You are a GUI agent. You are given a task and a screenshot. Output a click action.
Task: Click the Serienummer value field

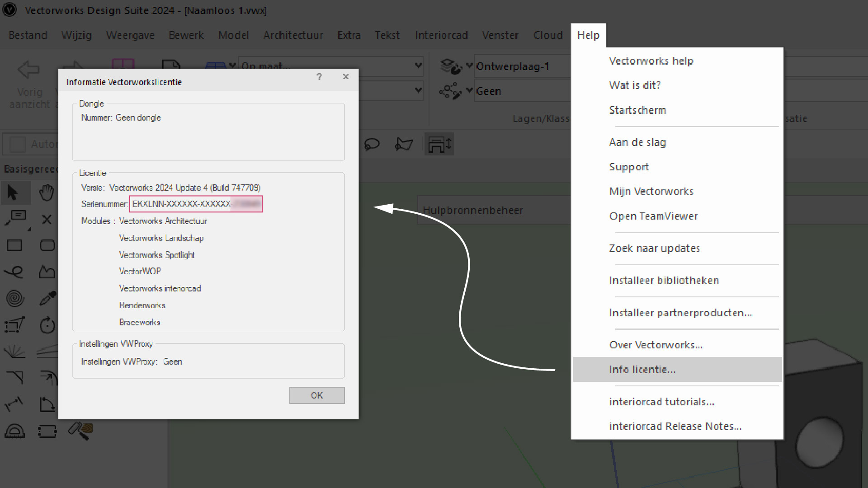196,204
